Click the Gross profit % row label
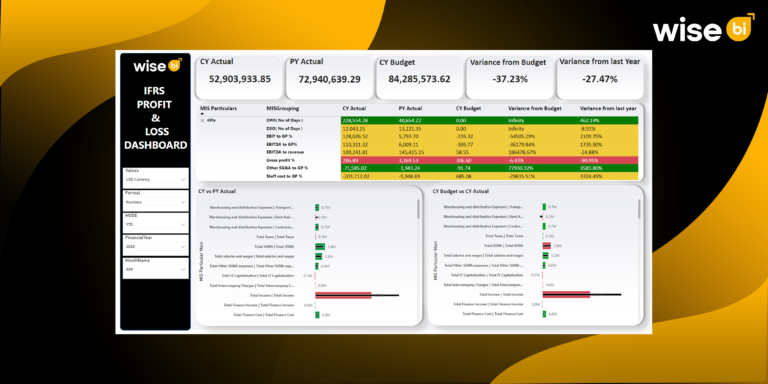Screen dimensions: 768x384 point(280,160)
